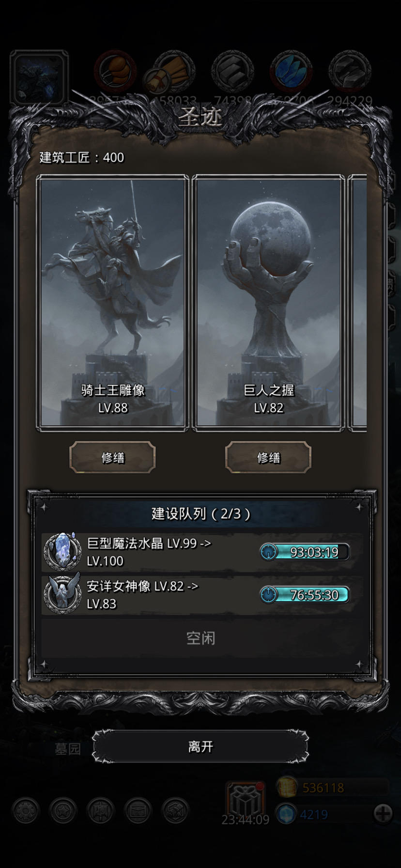Click the serene goddess statue queue icon
Viewport: 401px width, 868px height.
click(x=62, y=594)
